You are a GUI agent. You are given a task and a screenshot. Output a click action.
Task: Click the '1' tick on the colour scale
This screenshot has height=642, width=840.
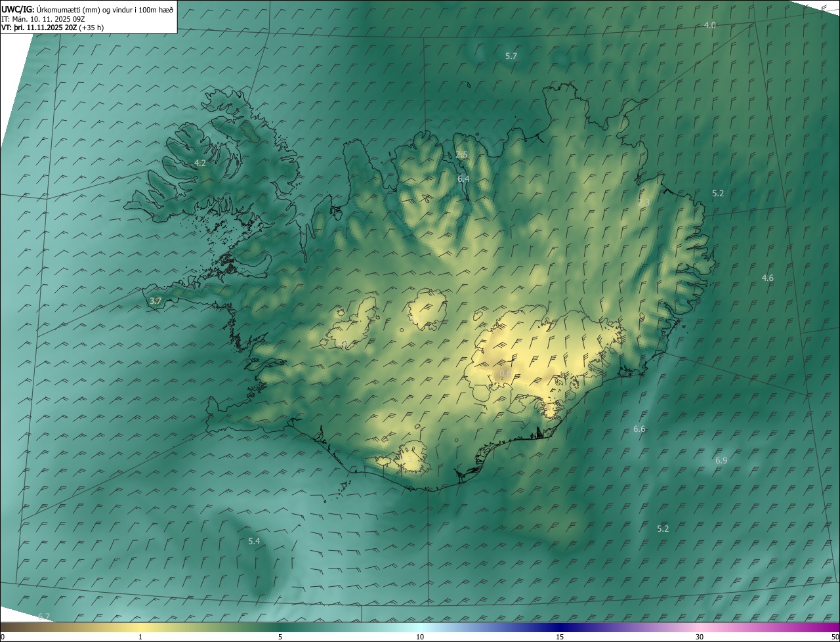point(140,637)
